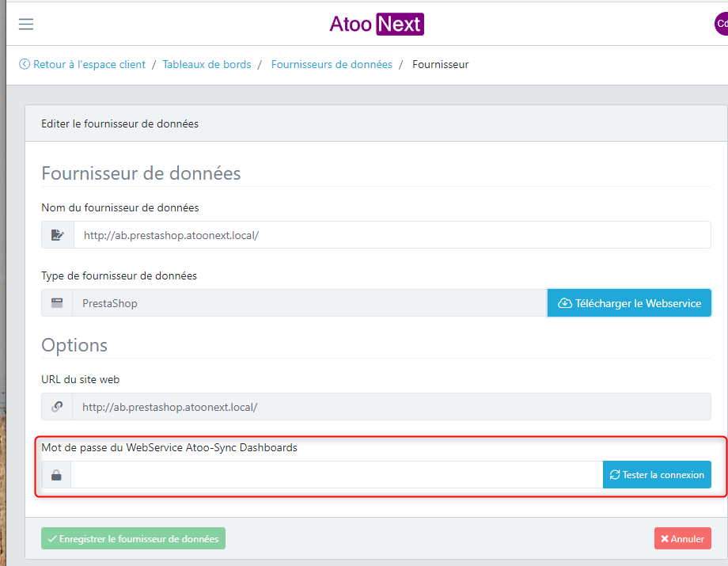Download the Webservice module
This screenshot has height=566, width=728.
pos(629,303)
